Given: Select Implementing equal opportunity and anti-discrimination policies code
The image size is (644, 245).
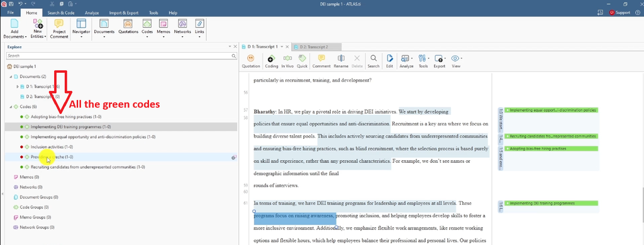Looking at the screenshot, I should point(93,137).
